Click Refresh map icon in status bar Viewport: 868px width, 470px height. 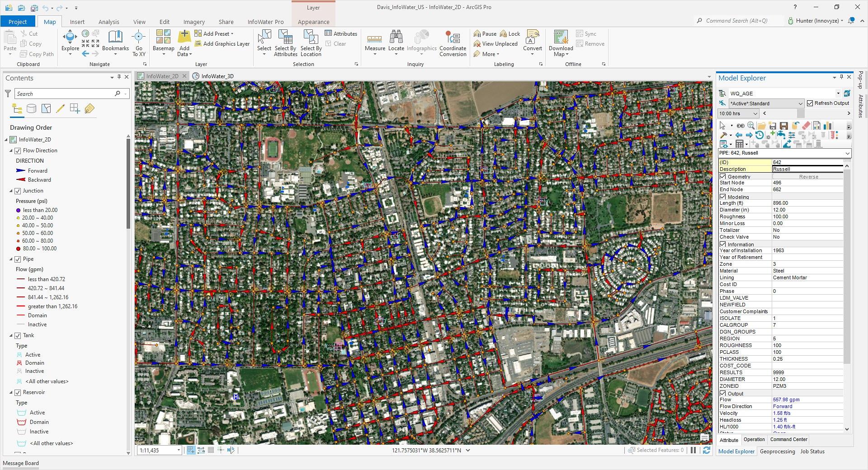point(706,450)
